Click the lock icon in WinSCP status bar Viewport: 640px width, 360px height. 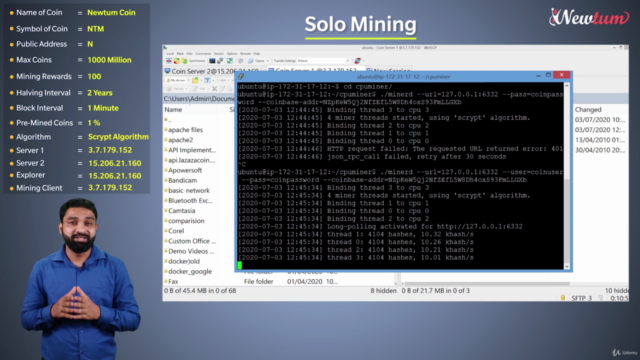click(x=563, y=298)
